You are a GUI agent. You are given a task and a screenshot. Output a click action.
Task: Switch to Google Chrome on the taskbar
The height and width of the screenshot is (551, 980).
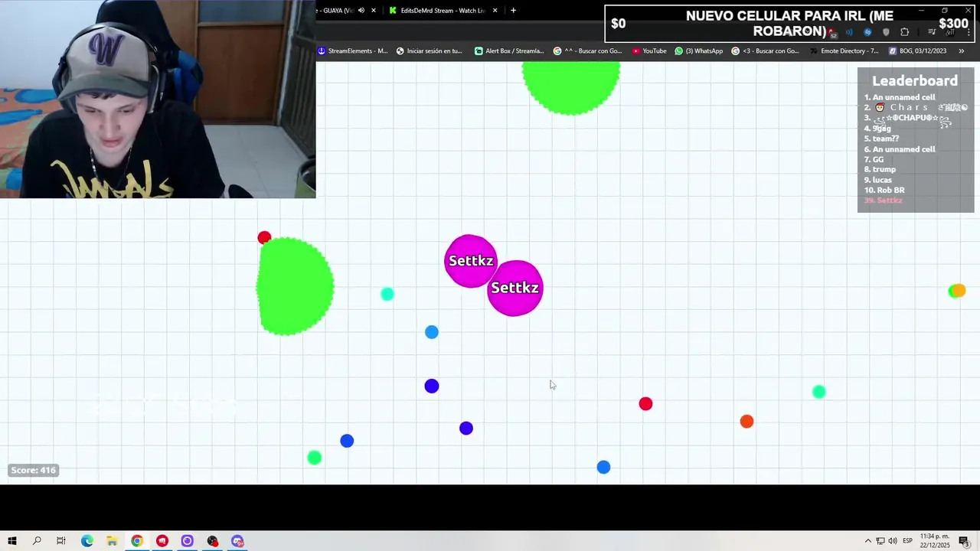click(137, 541)
